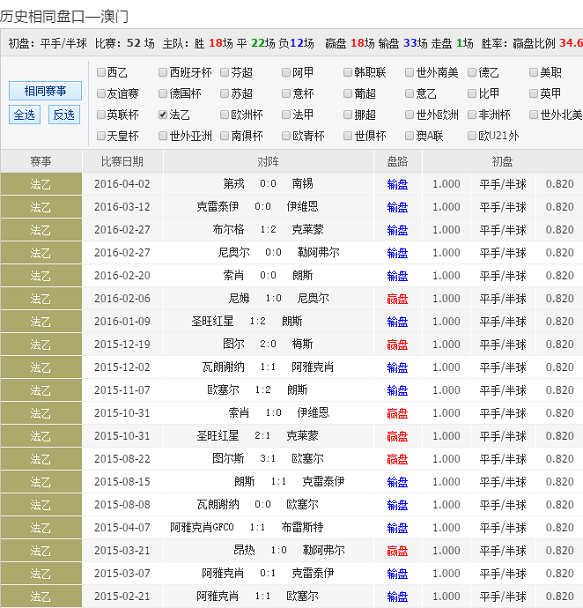583x608 pixels.
Task: Enable the 韩职联 checkbox
Action: [348, 73]
